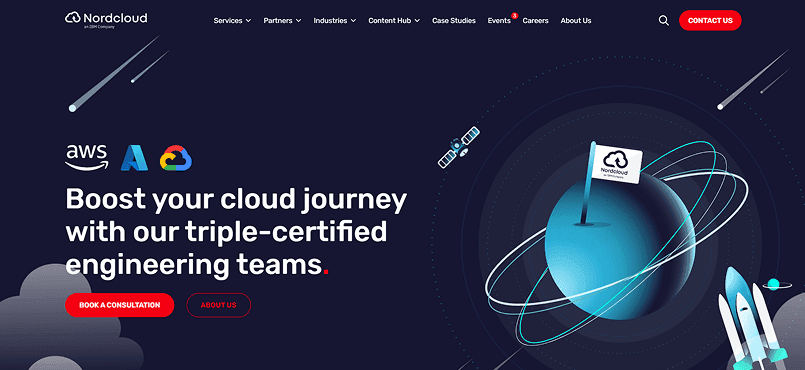Click the 'Boost your cloud journey' headline
The height and width of the screenshot is (370, 805).
click(x=236, y=232)
